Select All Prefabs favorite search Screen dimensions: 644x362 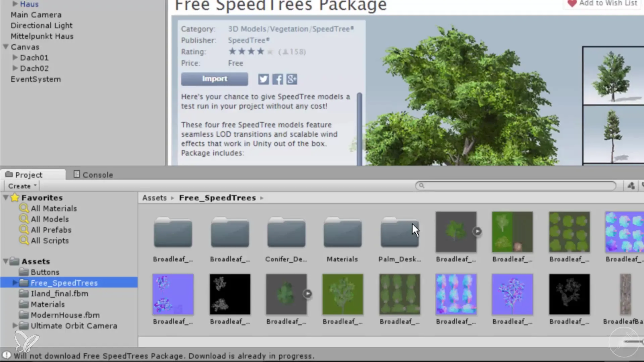tap(51, 230)
